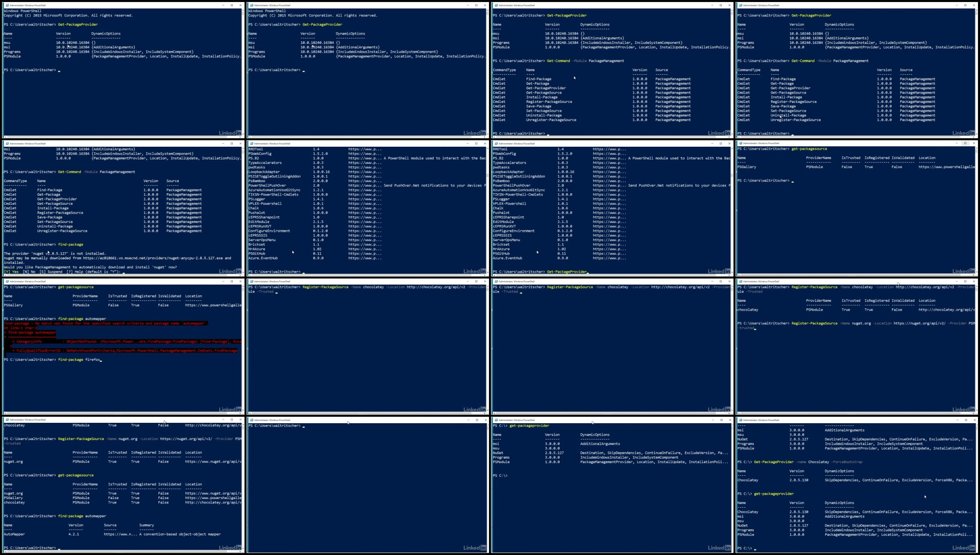Click PowerShell title icon of nuget install prompt window
The height and width of the screenshot is (555, 980).
[x=6, y=143]
